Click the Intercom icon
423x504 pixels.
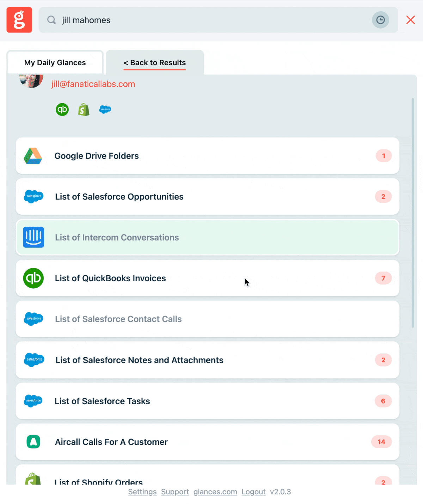pos(33,237)
